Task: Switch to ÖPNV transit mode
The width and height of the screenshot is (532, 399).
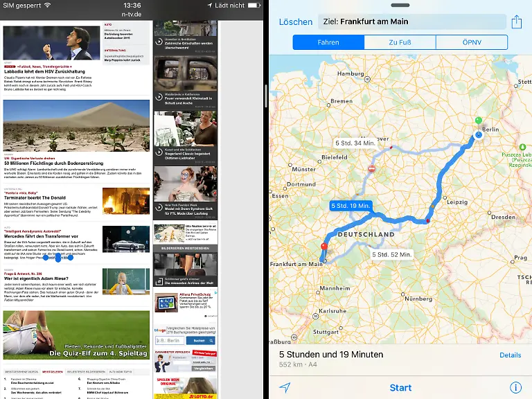Action: coord(471,42)
